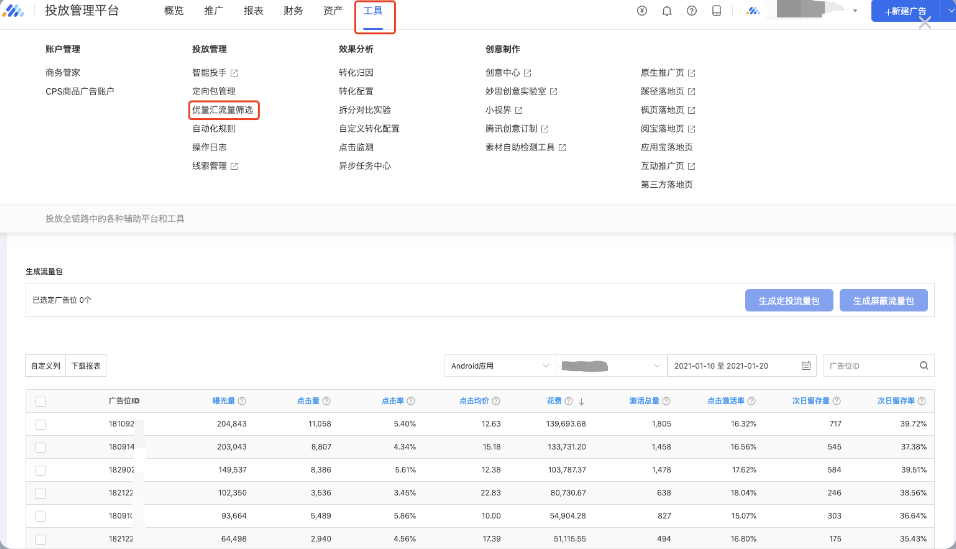Toggle the select-all checkbox in table header
This screenshot has width=956, height=549.
coord(40,401)
